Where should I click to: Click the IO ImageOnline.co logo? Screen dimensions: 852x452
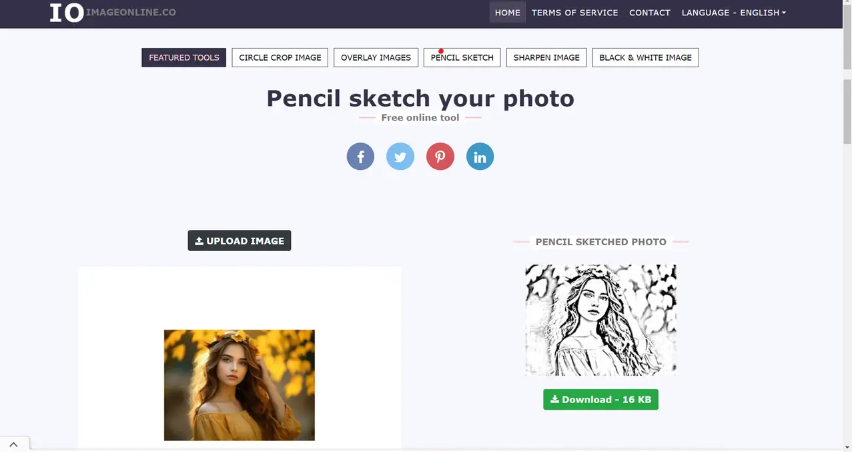click(x=112, y=12)
